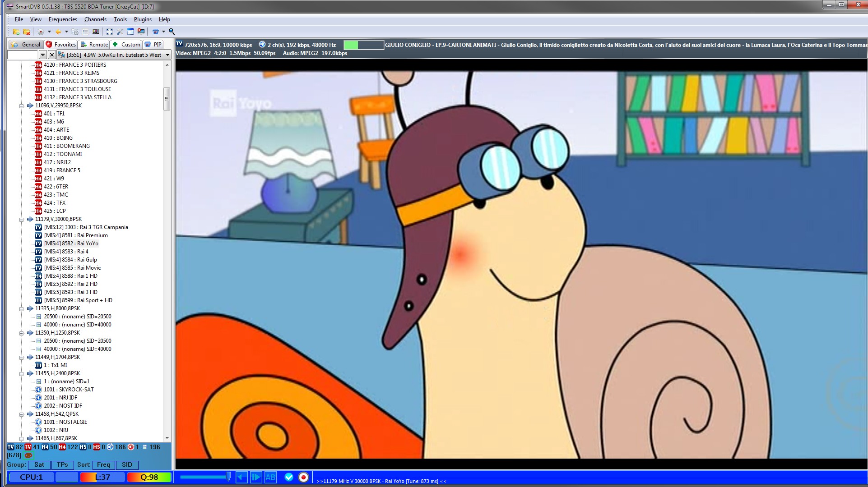Click the monitor with red dot icon
Screen dimensions: 868x487
point(141,32)
